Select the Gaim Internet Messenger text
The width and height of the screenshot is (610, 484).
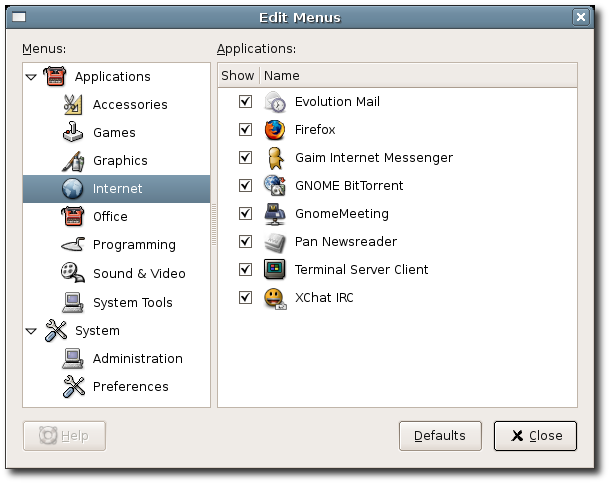[374, 158]
